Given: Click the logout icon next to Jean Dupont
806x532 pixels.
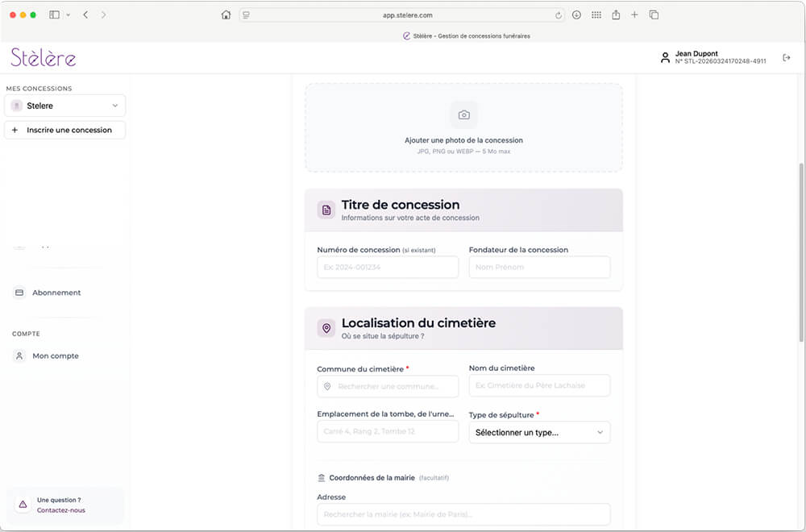Looking at the screenshot, I should pyautogui.click(x=787, y=57).
